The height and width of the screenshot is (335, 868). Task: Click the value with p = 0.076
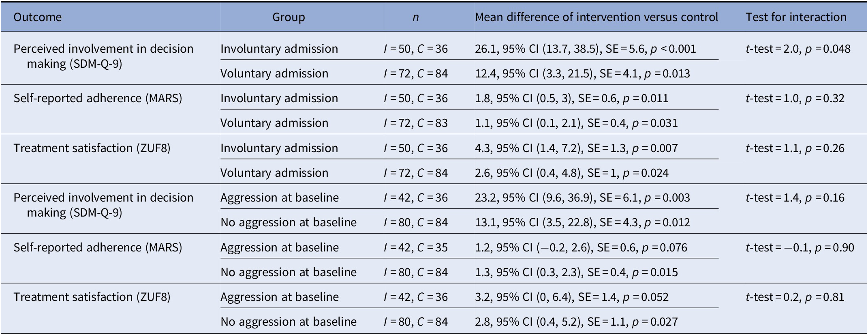(x=581, y=248)
